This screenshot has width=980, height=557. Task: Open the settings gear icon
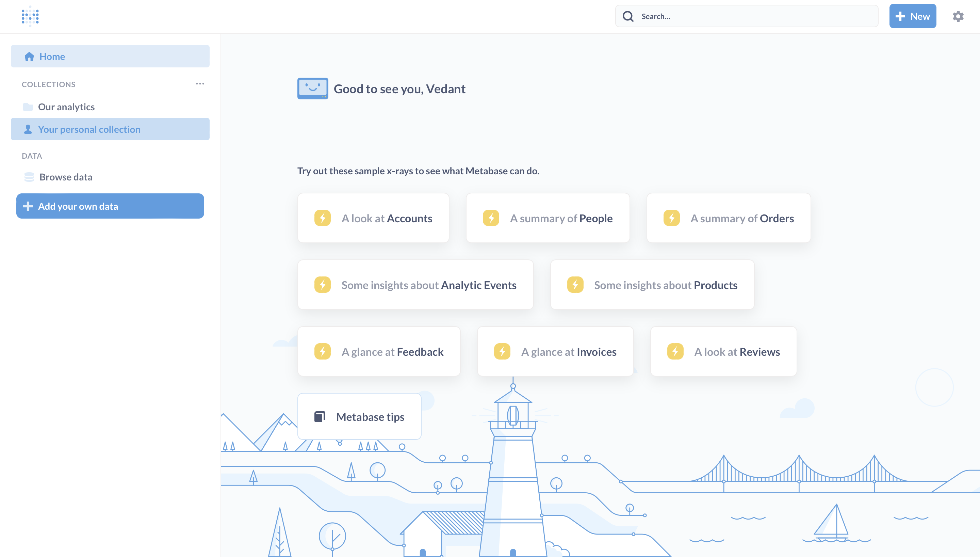[958, 16]
